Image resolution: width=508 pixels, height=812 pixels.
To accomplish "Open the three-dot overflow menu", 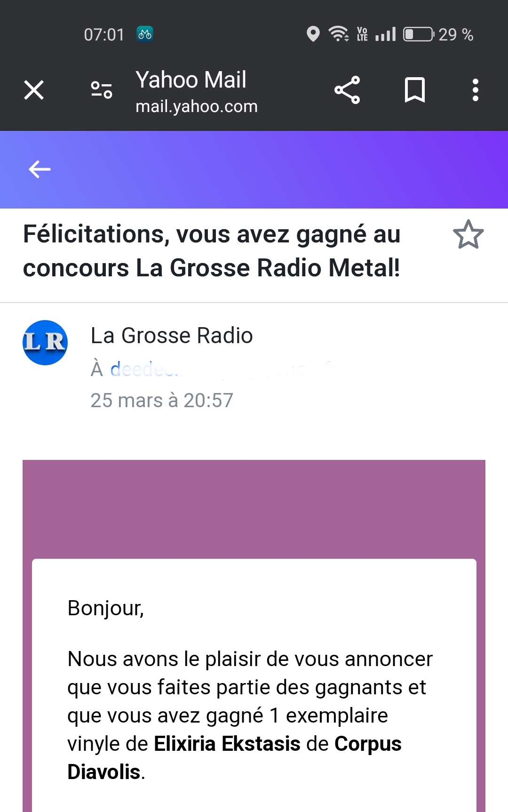I will pos(476,90).
